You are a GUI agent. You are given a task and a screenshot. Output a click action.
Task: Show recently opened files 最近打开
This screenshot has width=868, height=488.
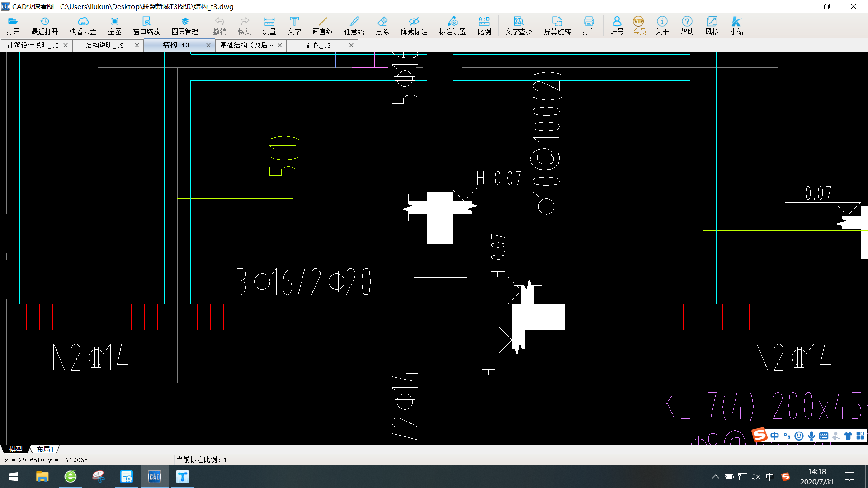click(44, 26)
